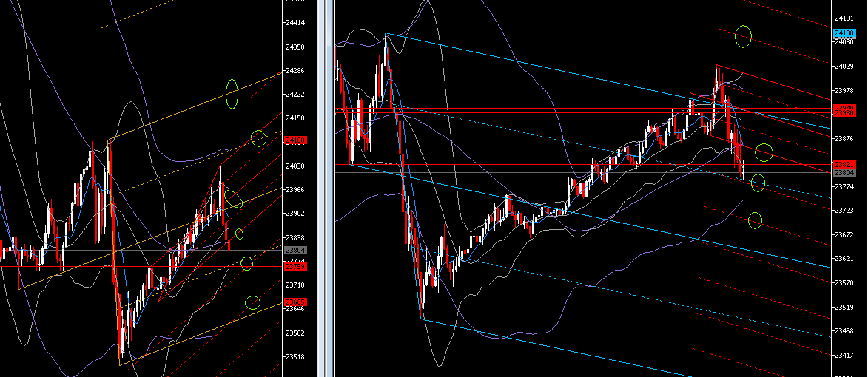Screen dimensions: 868x377
Task: Click the 23710 price label, left chart
Action: [295, 285]
